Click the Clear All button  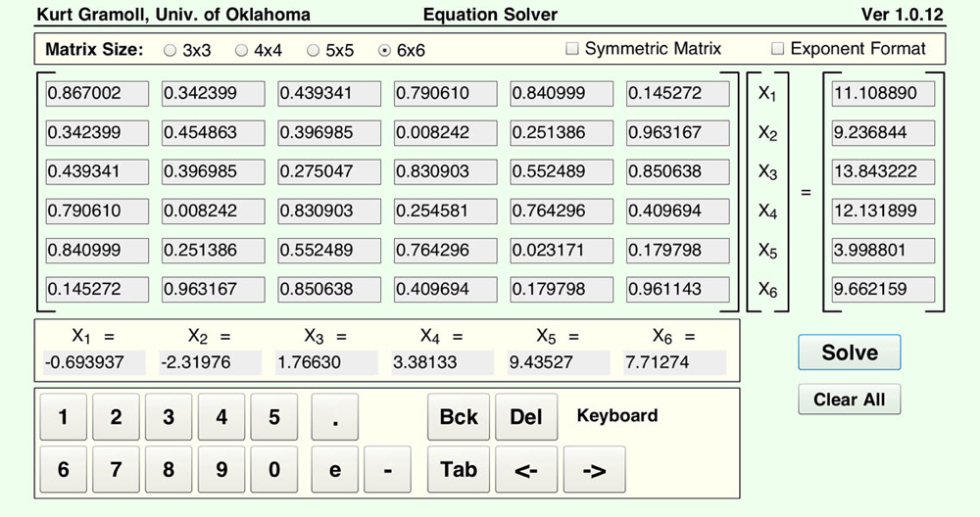850,399
